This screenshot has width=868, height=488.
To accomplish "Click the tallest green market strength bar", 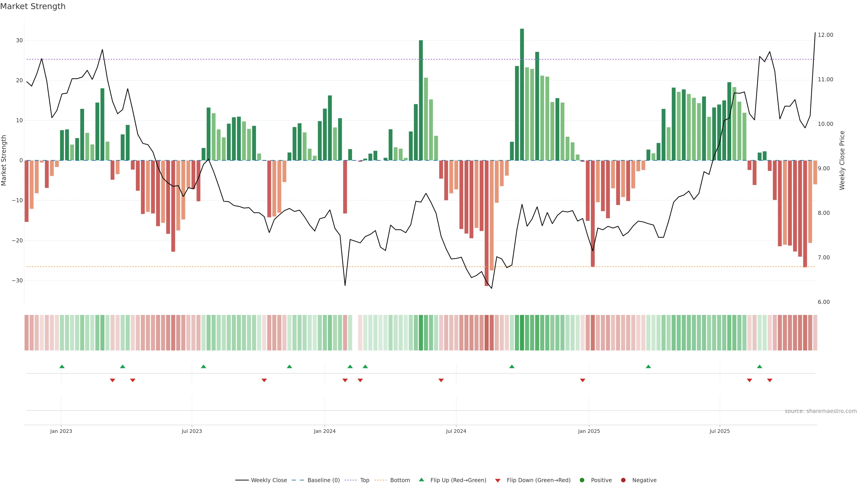I will coord(522,94).
